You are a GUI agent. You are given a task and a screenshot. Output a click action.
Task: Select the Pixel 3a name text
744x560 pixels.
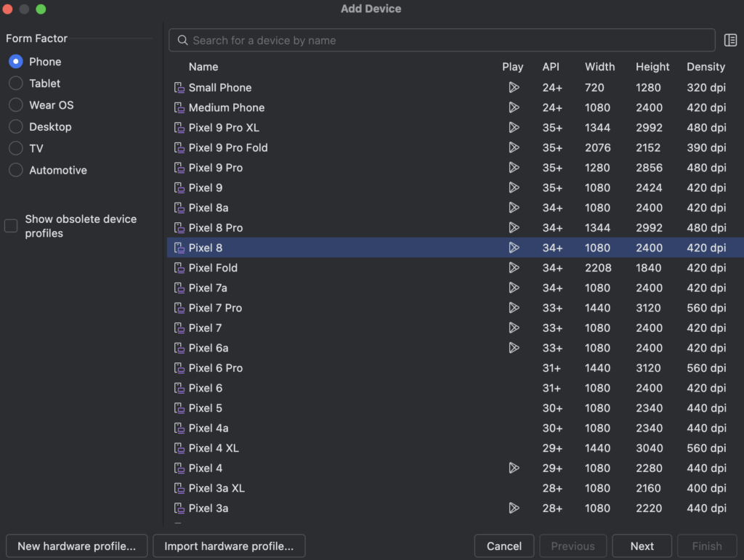tap(209, 508)
